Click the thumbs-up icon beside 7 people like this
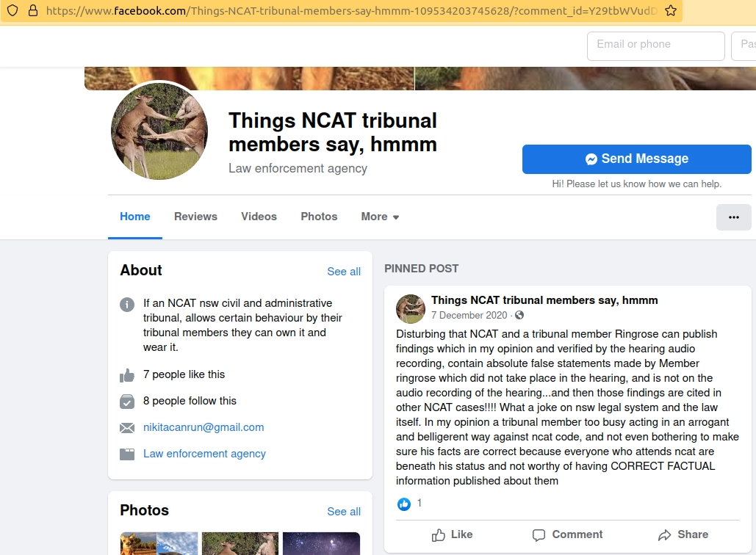 click(x=127, y=375)
